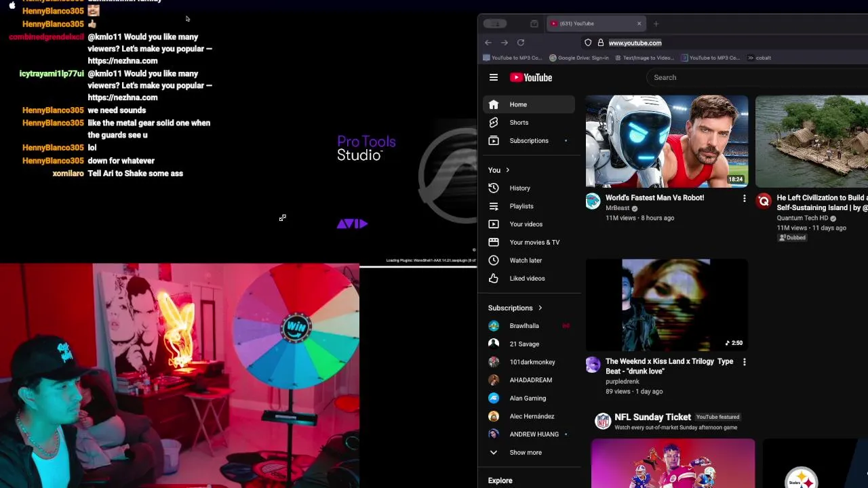Click the MrBeast channel name

[x=617, y=208]
